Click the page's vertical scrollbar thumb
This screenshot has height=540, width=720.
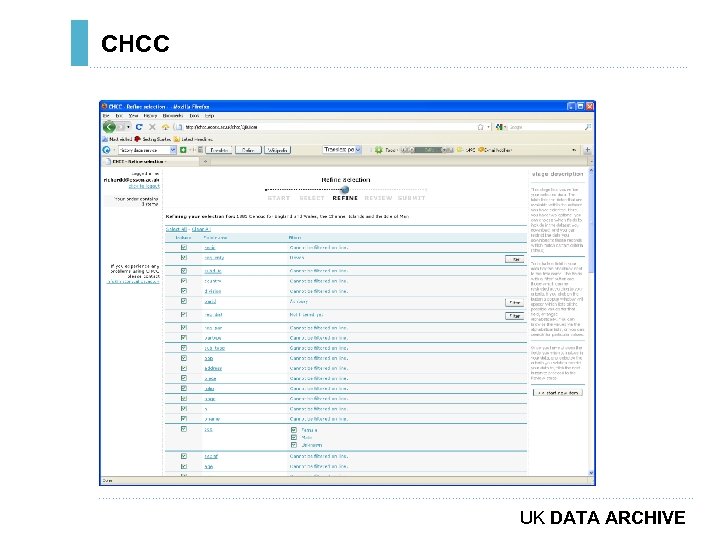pyautogui.click(x=591, y=223)
